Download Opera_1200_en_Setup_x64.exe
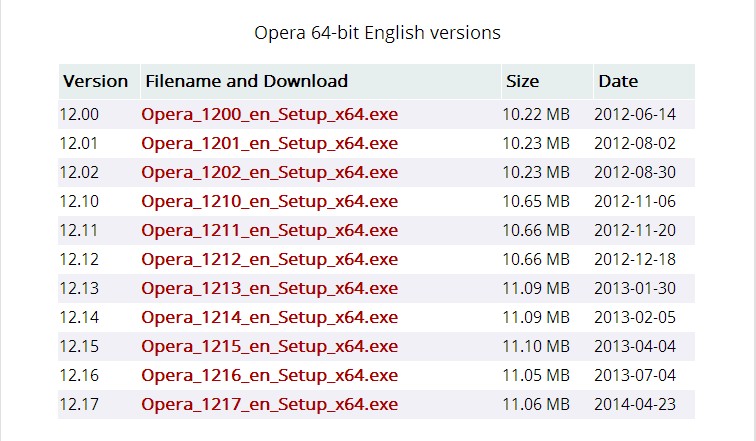This screenshot has height=441, width=756. pyautogui.click(x=269, y=114)
